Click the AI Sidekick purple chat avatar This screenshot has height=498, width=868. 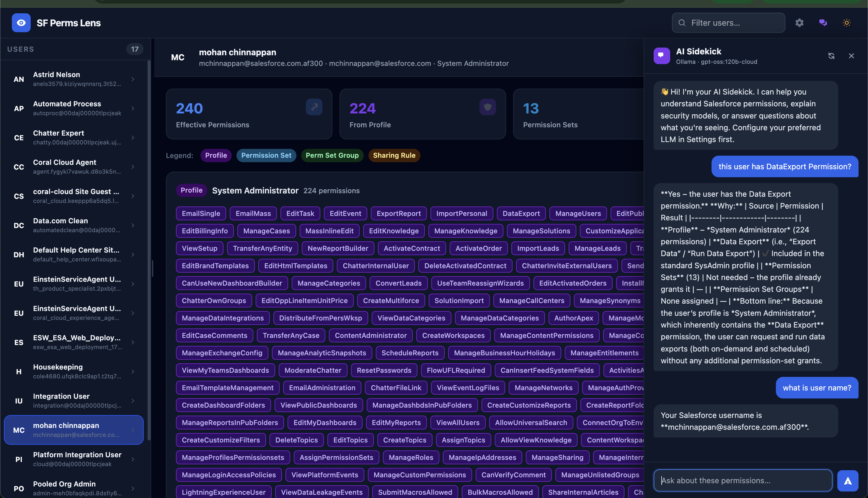tap(662, 56)
